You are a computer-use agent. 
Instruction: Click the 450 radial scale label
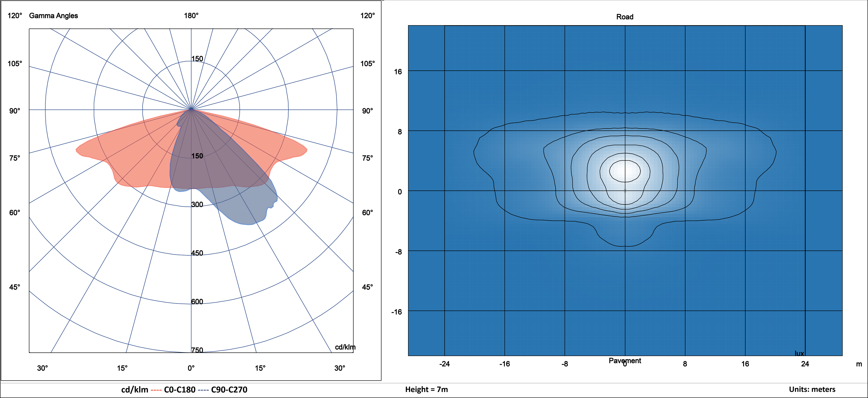pyautogui.click(x=197, y=253)
